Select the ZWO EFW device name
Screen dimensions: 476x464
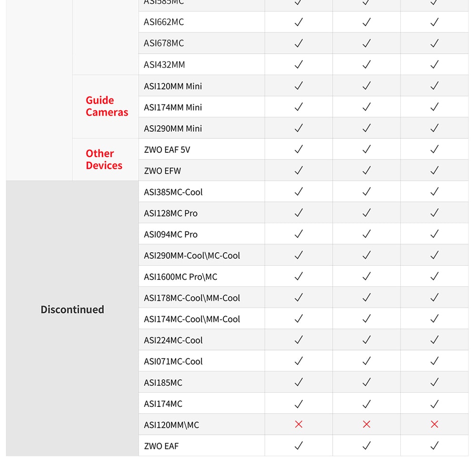pos(162,171)
